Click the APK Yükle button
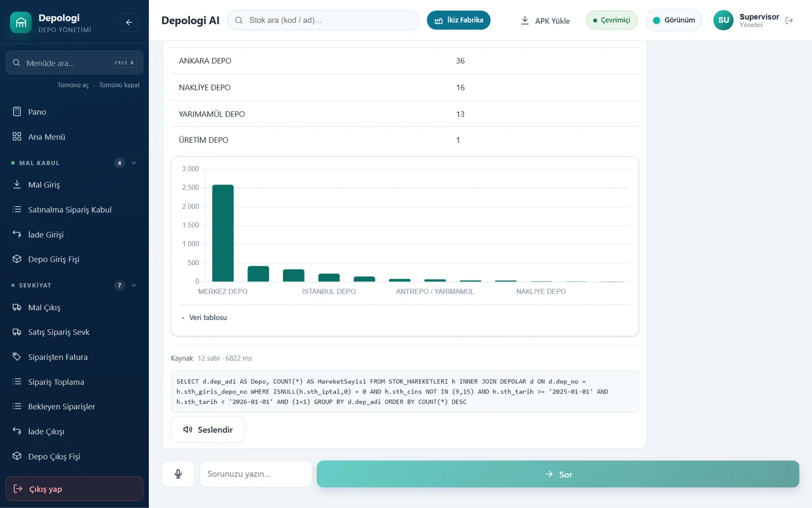This screenshot has width=812, height=508. pyautogui.click(x=545, y=20)
